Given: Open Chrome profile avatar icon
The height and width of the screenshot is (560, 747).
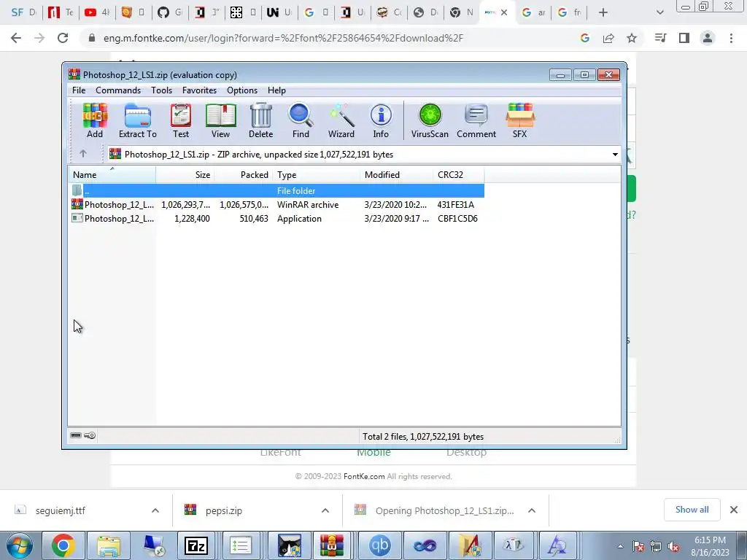Looking at the screenshot, I should 708,38.
